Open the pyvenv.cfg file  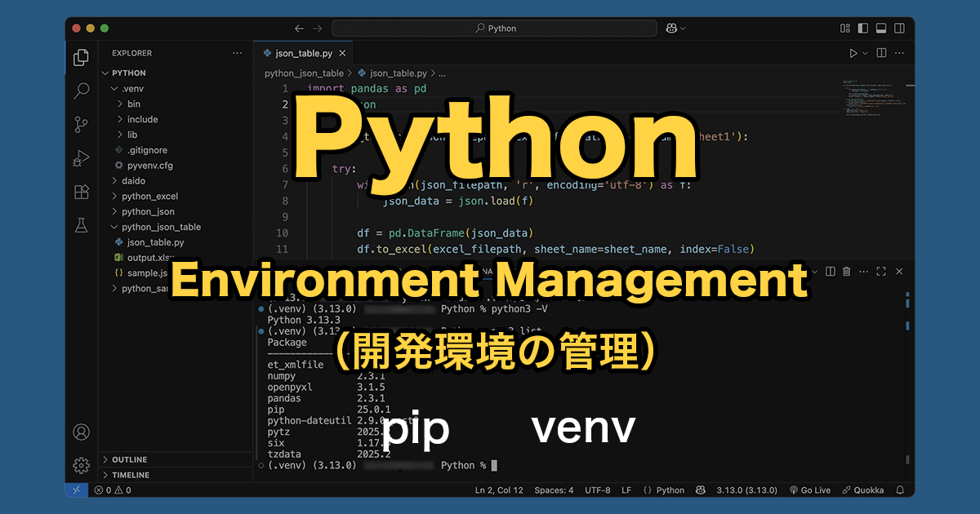[x=175, y=166]
